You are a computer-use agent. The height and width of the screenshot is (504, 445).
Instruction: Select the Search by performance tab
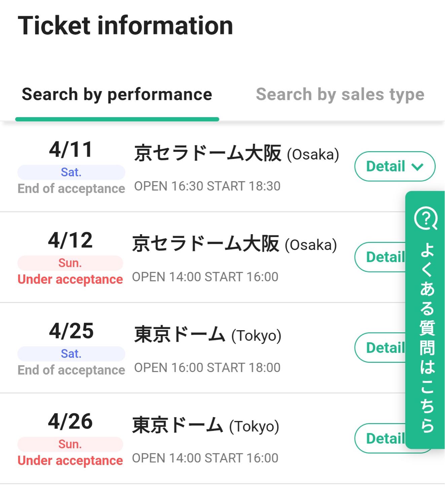(x=117, y=94)
